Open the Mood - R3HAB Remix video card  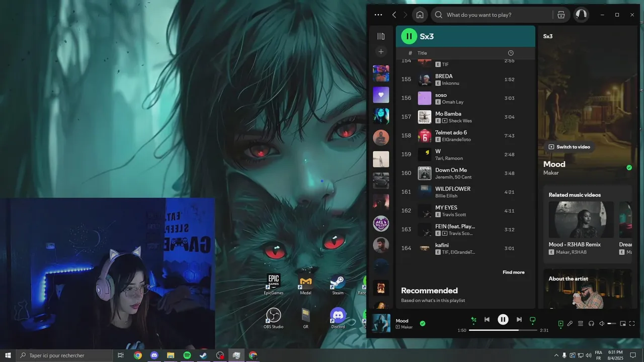(x=581, y=228)
